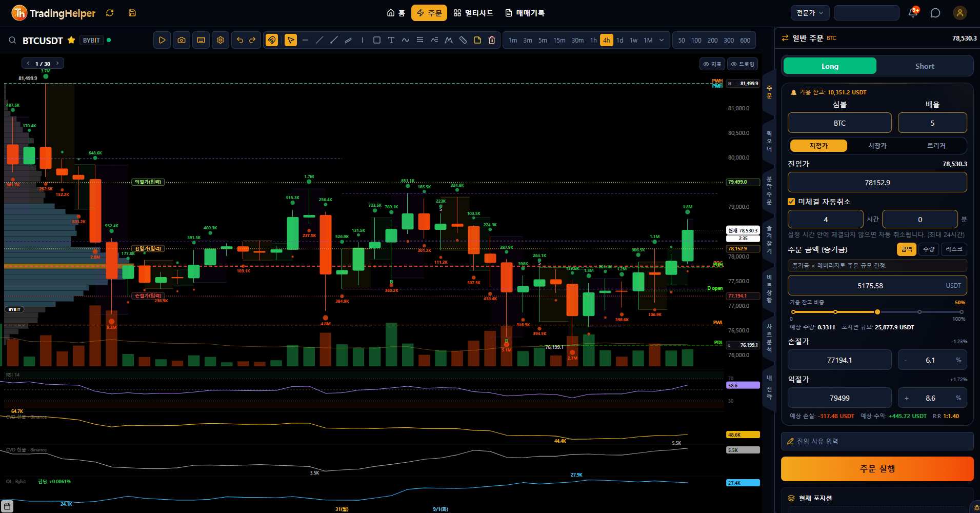Toggle BTCUSDT favorite star
This screenshot has height=513, width=980.
[71, 40]
